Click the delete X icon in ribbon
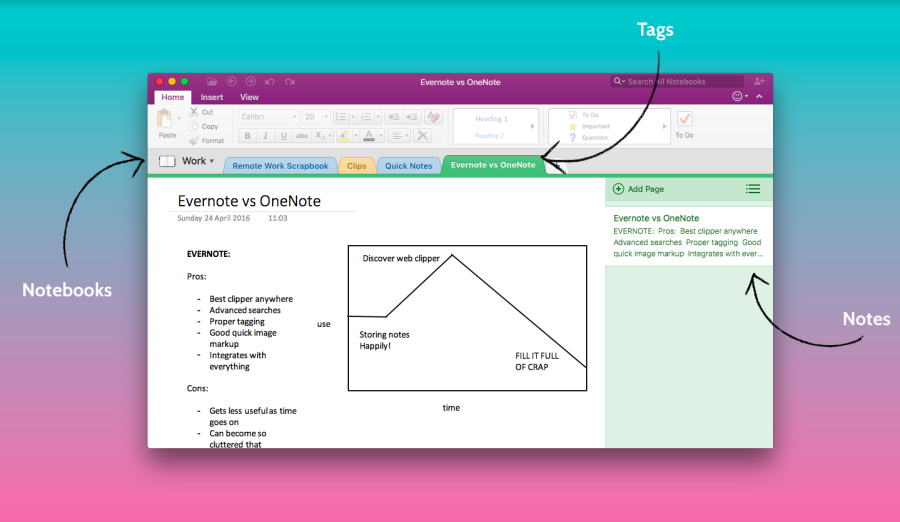The width and height of the screenshot is (900, 522). point(422,136)
